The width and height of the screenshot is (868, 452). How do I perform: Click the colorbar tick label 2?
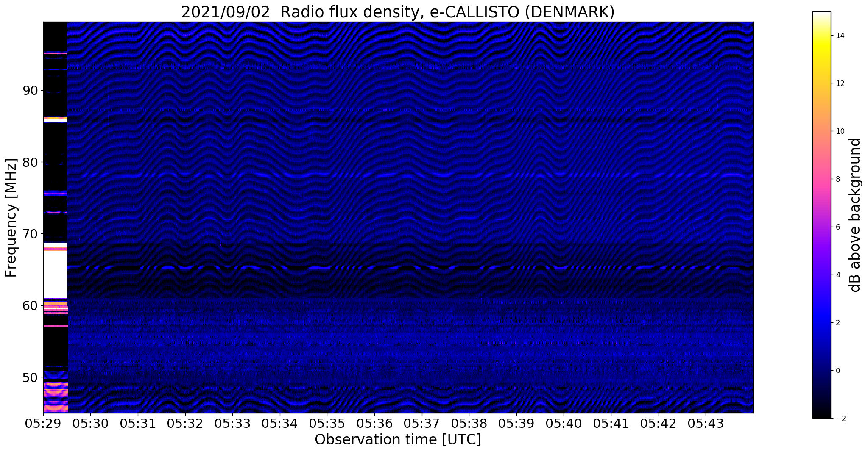(837, 323)
